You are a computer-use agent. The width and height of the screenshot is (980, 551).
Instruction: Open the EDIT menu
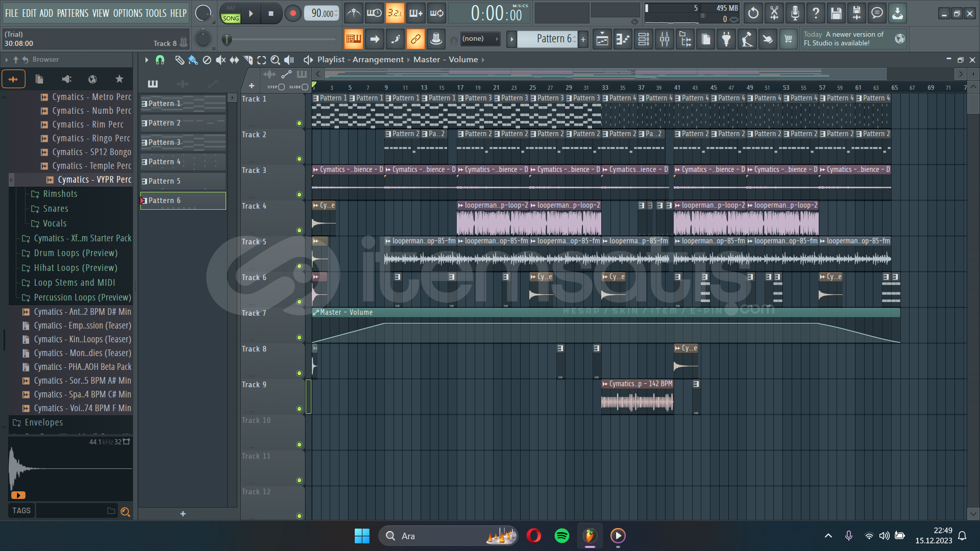coord(29,13)
